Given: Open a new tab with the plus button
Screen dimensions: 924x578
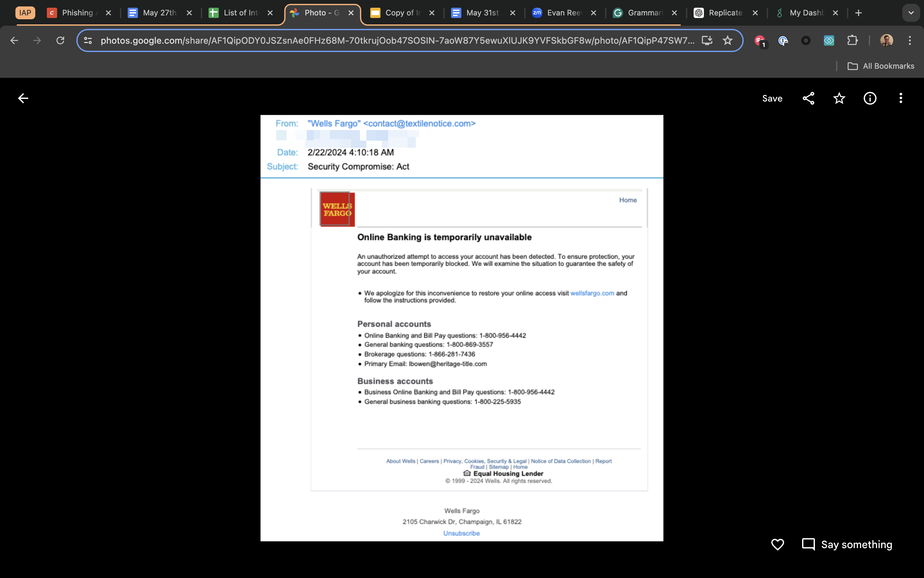Looking at the screenshot, I should click(x=858, y=13).
